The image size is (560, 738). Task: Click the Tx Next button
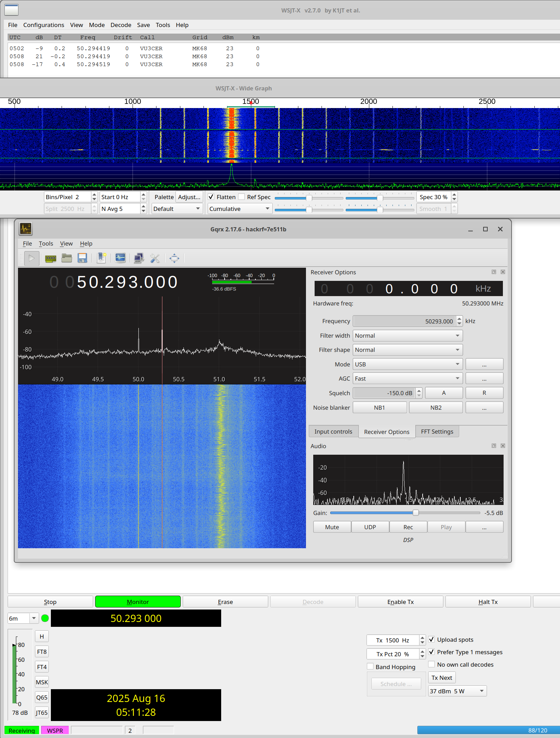tap(442, 678)
